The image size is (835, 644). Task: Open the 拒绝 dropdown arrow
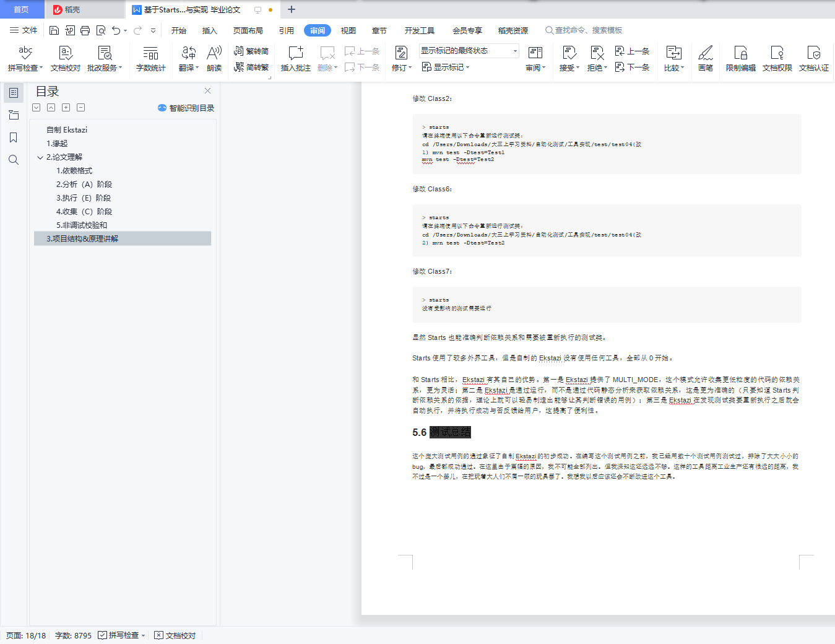pyautogui.click(x=605, y=68)
